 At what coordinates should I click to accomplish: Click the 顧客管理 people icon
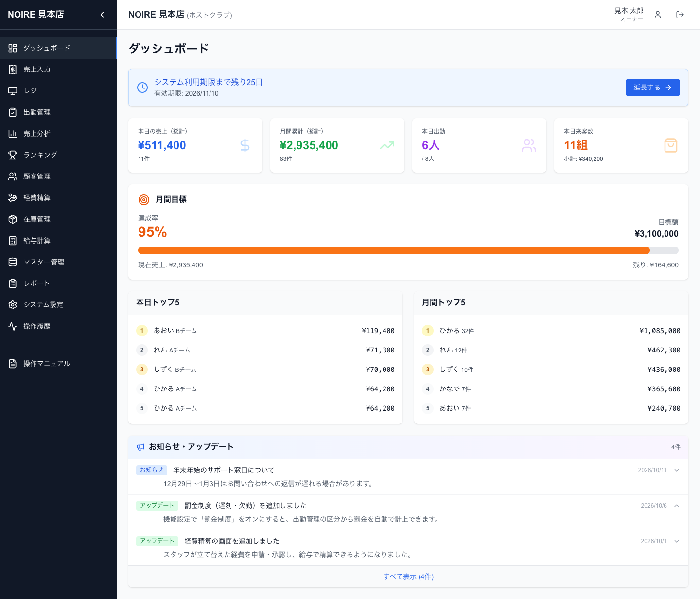(x=13, y=176)
